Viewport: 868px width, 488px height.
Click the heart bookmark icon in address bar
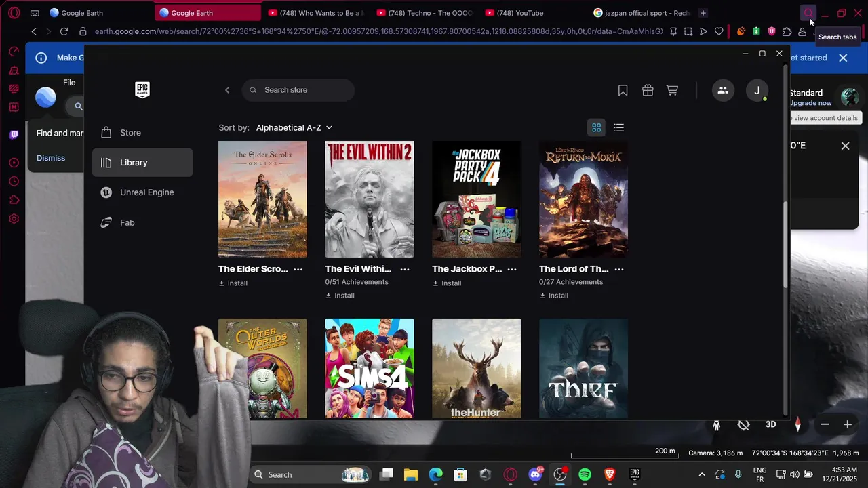[719, 31]
